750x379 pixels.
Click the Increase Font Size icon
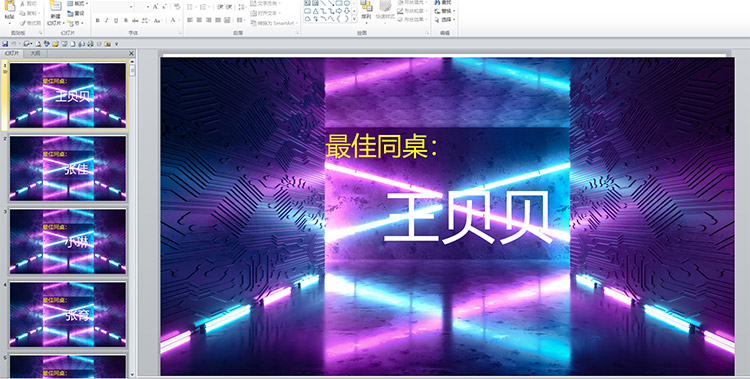point(155,7)
